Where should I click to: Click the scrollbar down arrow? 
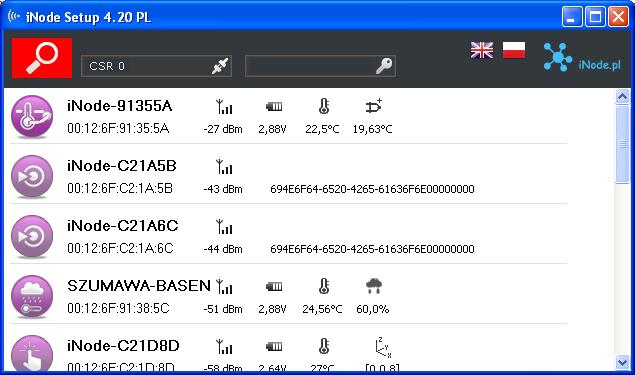[622, 362]
